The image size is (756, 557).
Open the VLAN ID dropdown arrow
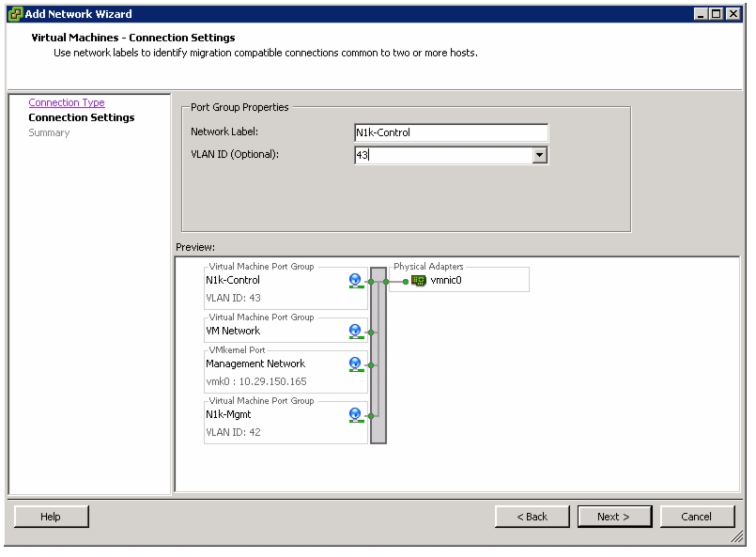pos(539,155)
